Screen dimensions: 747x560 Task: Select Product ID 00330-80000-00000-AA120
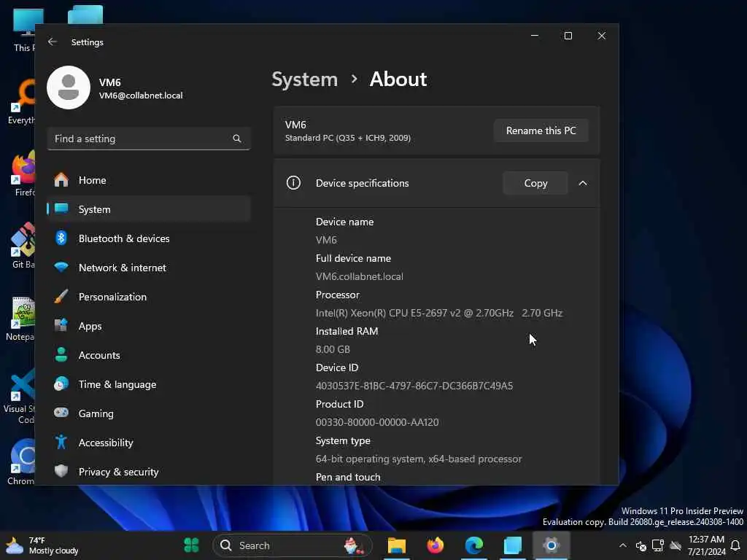click(x=377, y=422)
